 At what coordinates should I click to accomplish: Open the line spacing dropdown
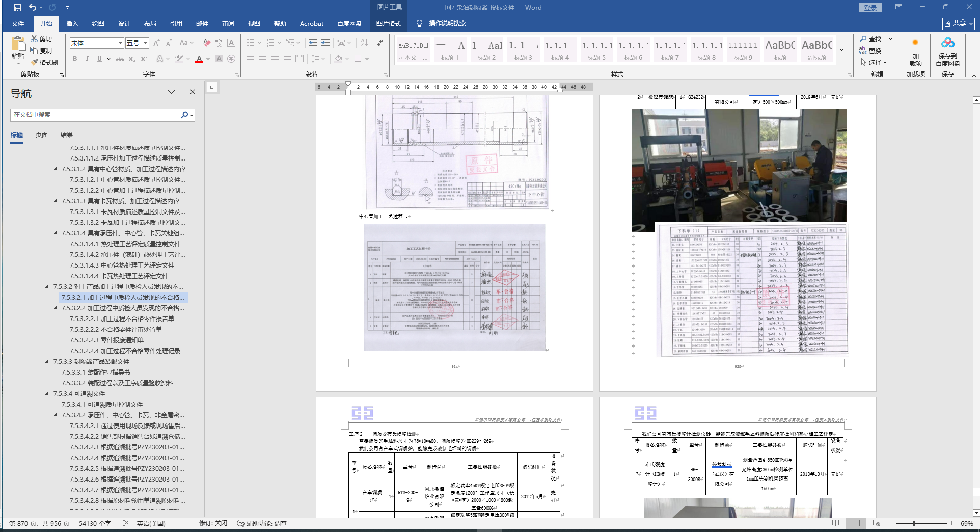tap(318, 59)
